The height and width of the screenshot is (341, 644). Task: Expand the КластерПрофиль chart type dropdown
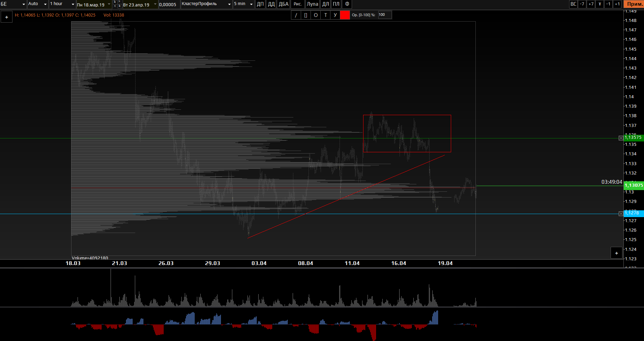pos(206,4)
